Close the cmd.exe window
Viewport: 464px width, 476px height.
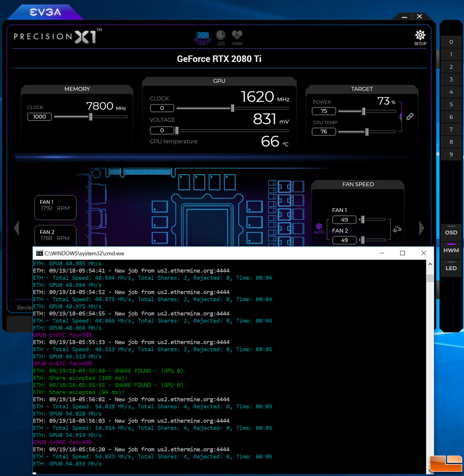pos(423,253)
